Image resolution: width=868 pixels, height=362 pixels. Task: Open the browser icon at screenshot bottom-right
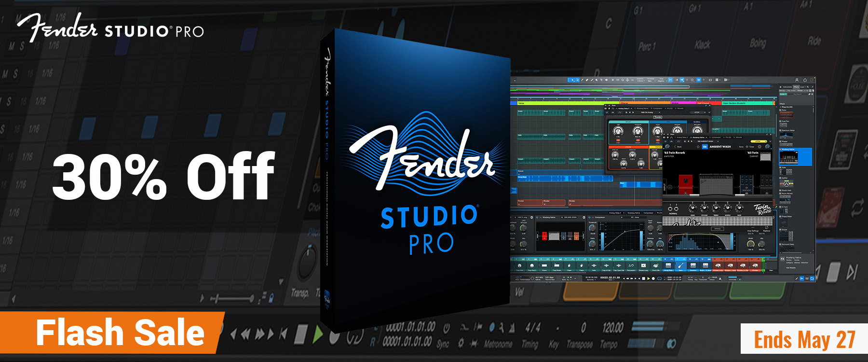point(812,278)
